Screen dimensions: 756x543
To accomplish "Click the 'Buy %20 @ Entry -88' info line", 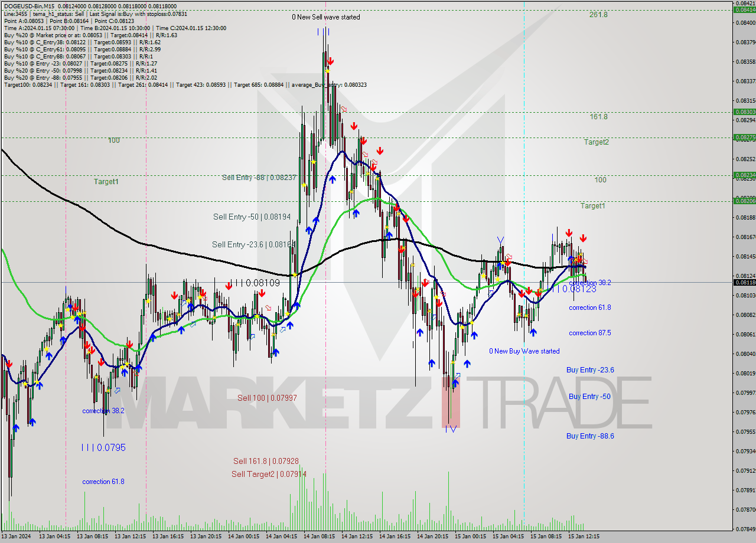I will (80, 77).
